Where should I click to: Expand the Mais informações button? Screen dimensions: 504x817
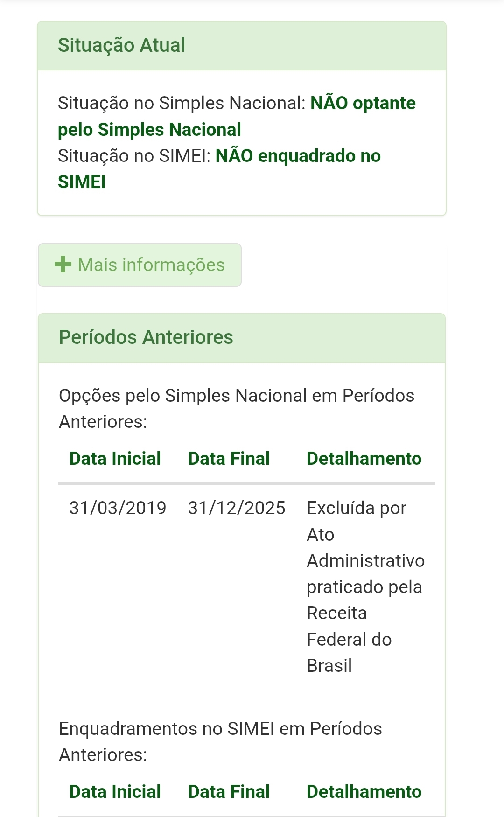tap(140, 265)
